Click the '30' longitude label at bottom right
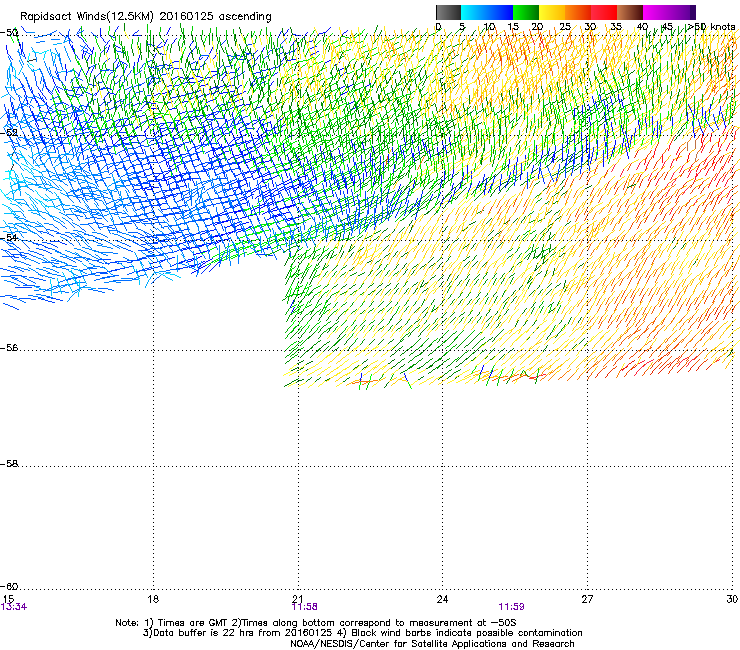The width and height of the screenshot is (740, 650). 732,599
